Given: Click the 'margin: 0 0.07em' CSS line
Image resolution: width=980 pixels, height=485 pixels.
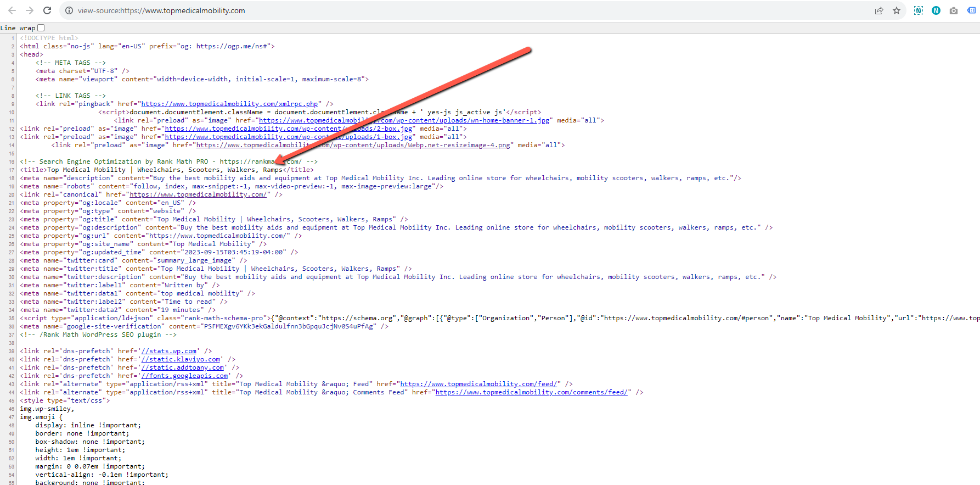Looking at the screenshot, I should [90, 466].
